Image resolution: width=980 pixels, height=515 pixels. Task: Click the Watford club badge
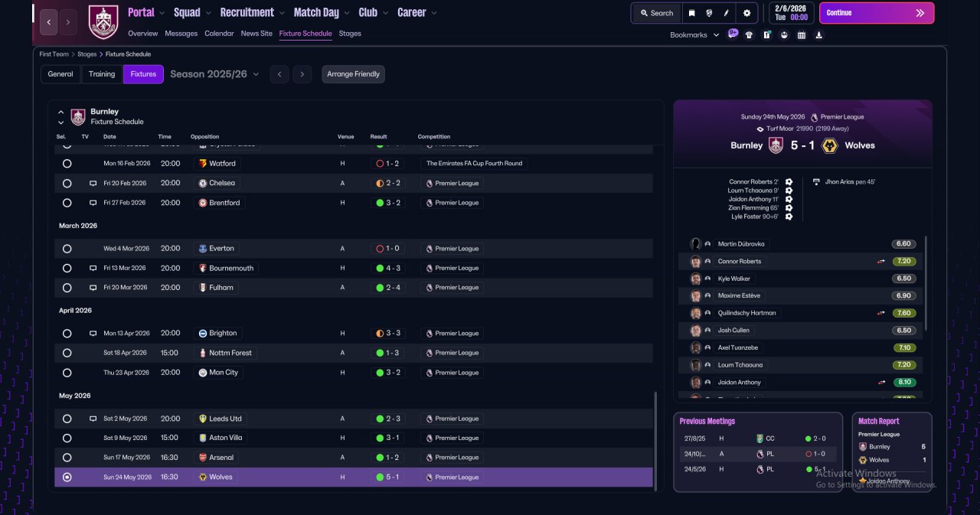pyautogui.click(x=202, y=164)
